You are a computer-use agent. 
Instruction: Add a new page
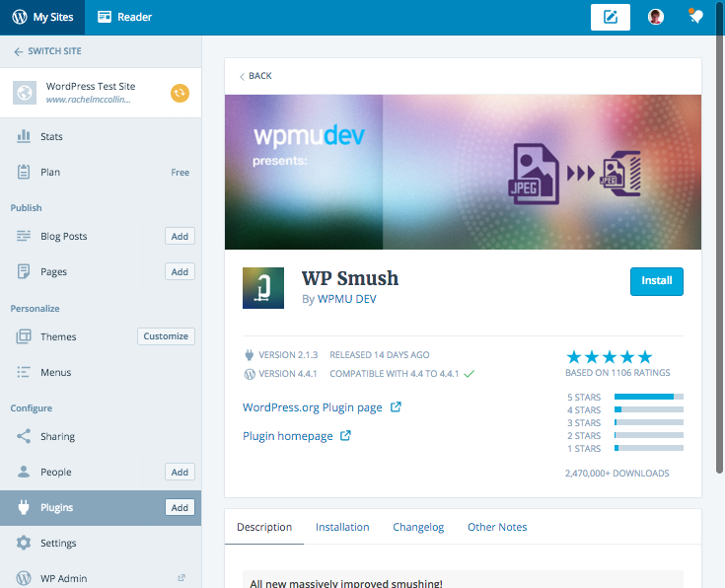coord(180,271)
